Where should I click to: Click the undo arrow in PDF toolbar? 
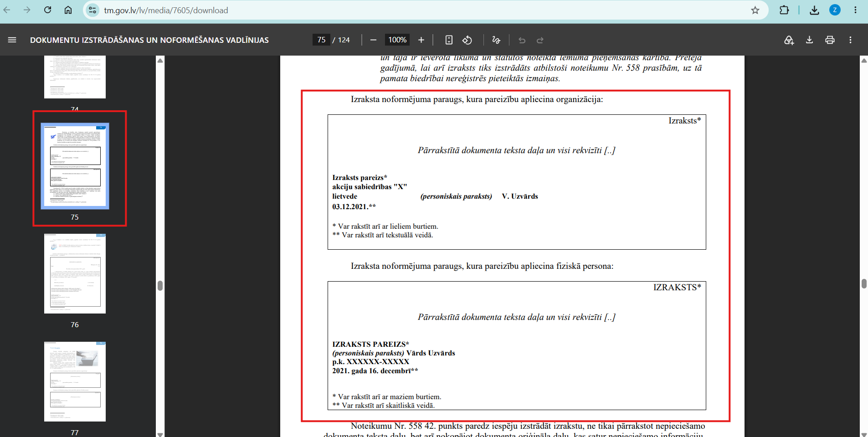tap(522, 40)
